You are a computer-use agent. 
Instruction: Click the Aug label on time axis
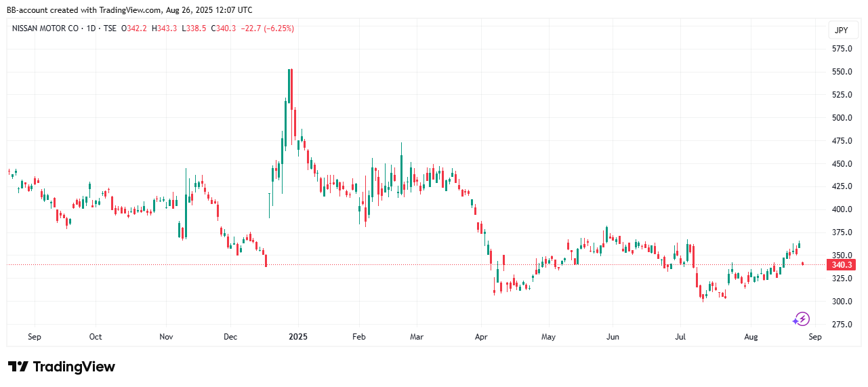click(x=751, y=337)
